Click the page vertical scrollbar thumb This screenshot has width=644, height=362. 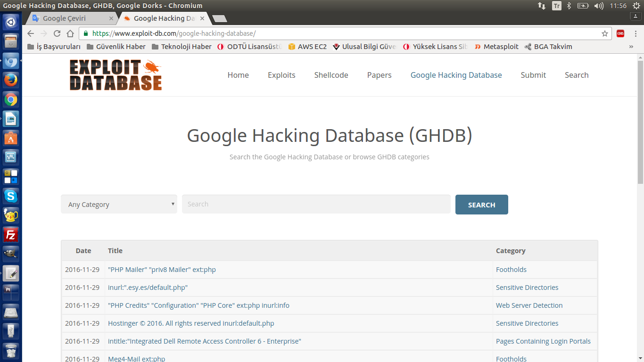pos(640,122)
